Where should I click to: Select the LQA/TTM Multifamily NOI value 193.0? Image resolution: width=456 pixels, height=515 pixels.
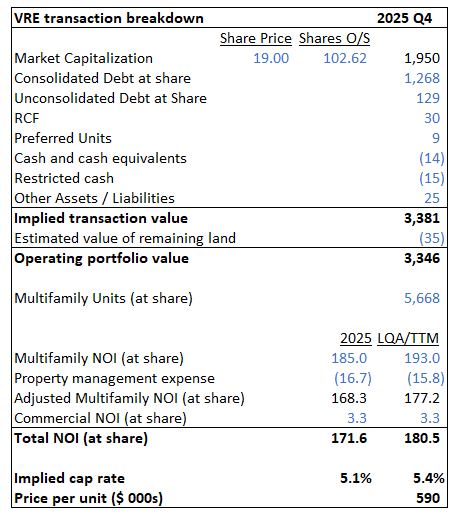point(422,358)
